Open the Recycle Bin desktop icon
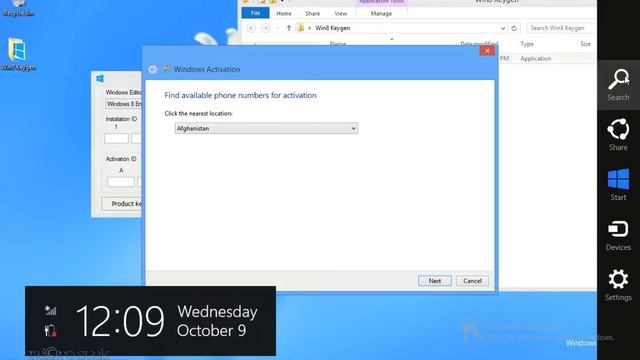The height and width of the screenshot is (360, 640). pos(18,8)
